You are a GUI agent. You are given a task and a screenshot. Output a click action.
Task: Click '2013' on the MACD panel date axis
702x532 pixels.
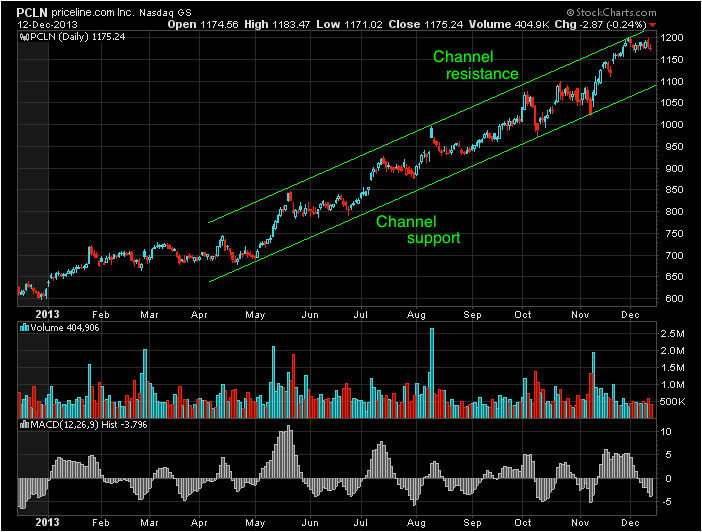point(47,522)
